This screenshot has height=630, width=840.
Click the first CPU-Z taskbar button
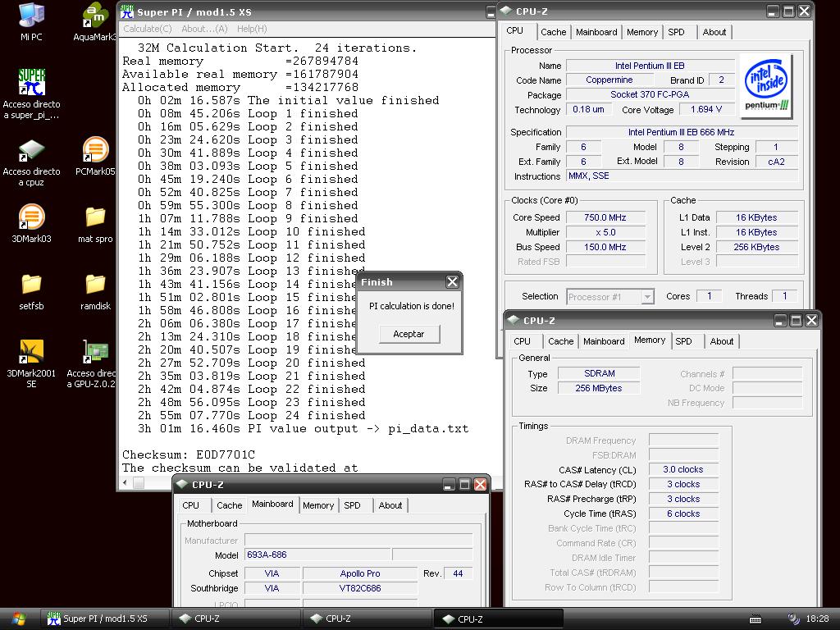tap(235, 619)
